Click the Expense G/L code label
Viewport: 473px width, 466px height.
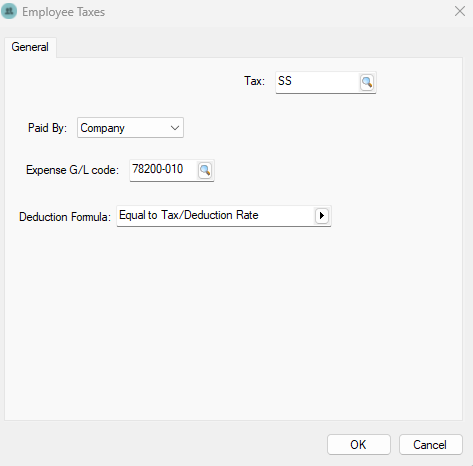point(72,170)
